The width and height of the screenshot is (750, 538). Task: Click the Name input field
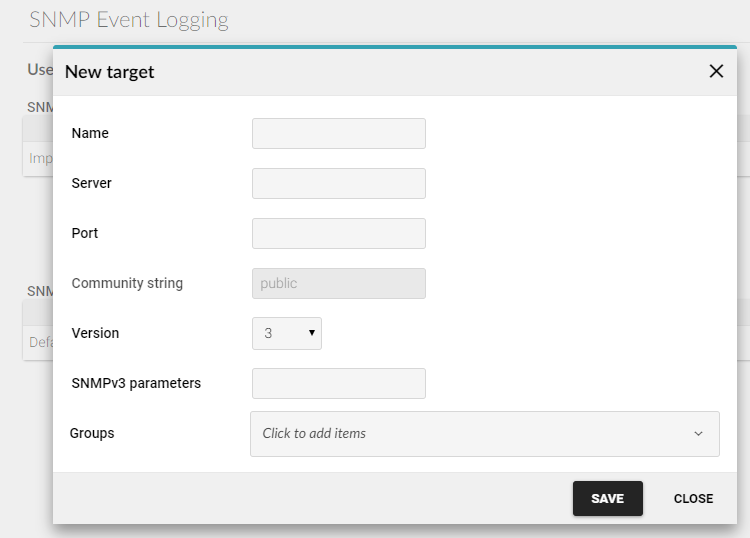tap(339, 133)
